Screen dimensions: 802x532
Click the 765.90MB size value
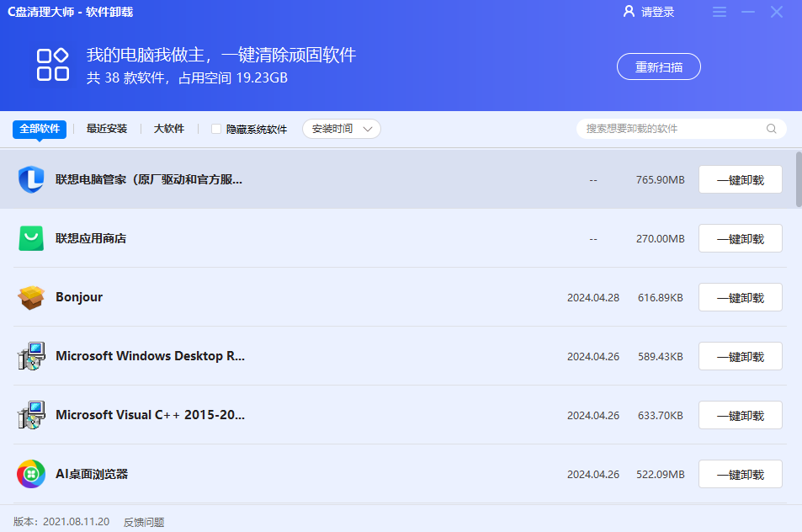660,179
